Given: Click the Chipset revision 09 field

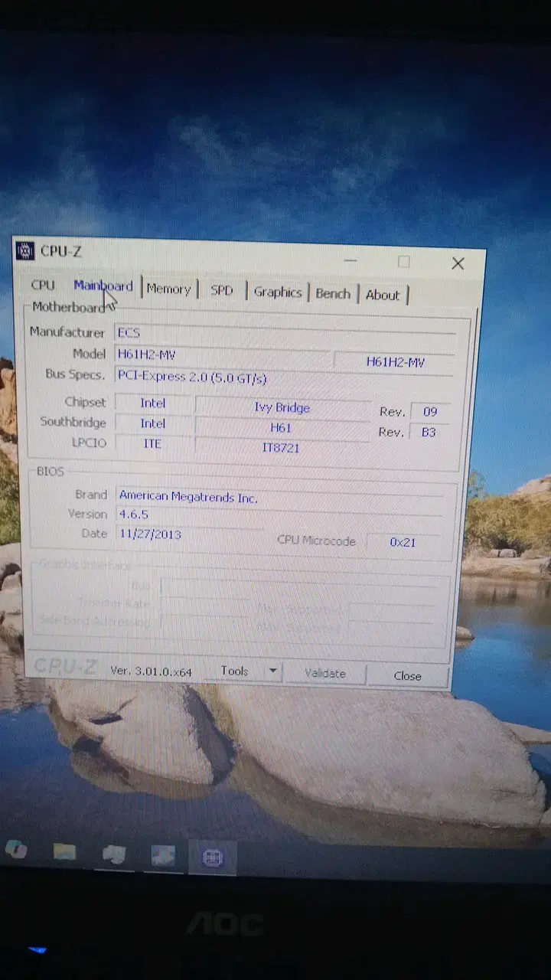Looking at the screenshot, I should (x=430, y=412).
